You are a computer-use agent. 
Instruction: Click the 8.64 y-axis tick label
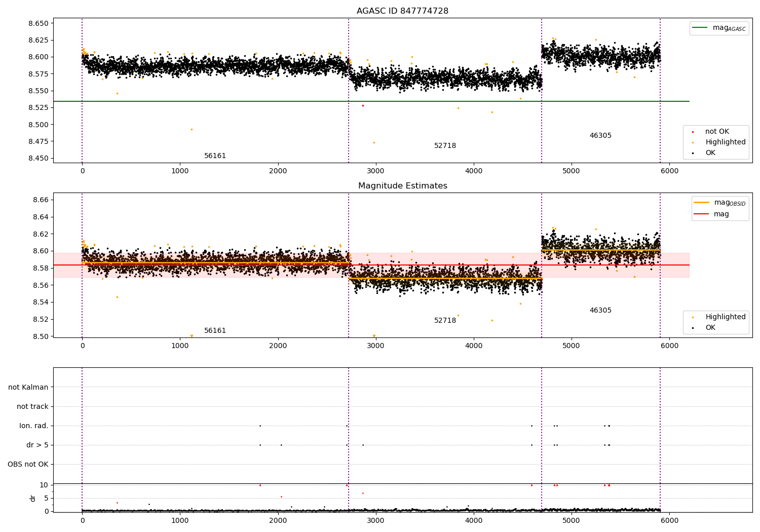pos(41,217)
